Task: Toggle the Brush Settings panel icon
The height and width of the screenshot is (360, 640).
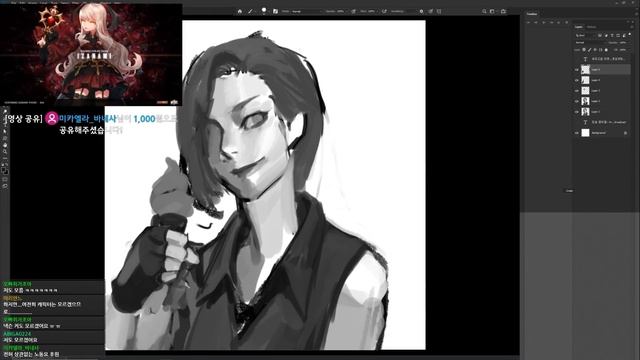Action: coord(275,11)
